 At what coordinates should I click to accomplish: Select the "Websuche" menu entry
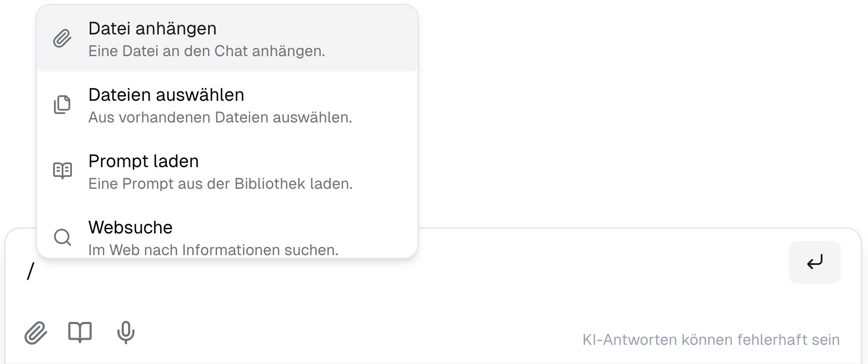[130, 228]
